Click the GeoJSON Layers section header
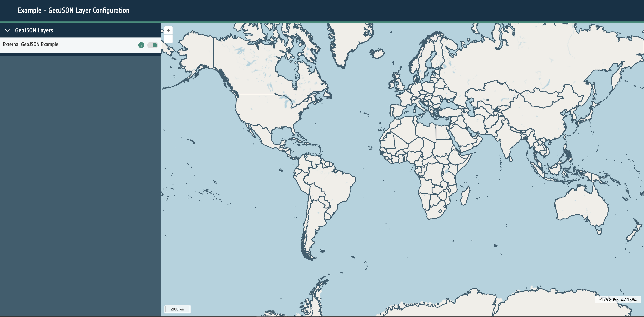The height and width of the screenshot is (317, 644). 34,30
